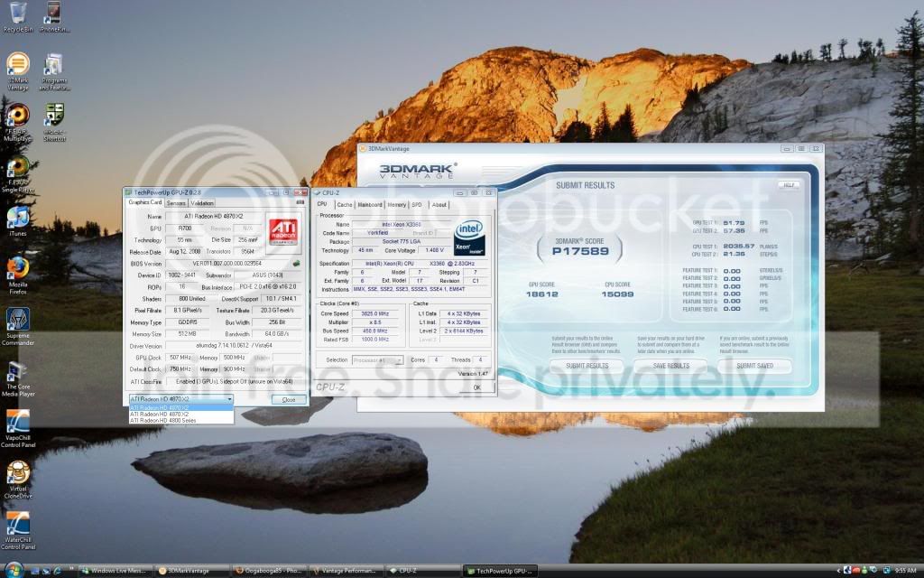Click the ATI CrossFire status field
The image size is (924, 578).
pos(234,382)
